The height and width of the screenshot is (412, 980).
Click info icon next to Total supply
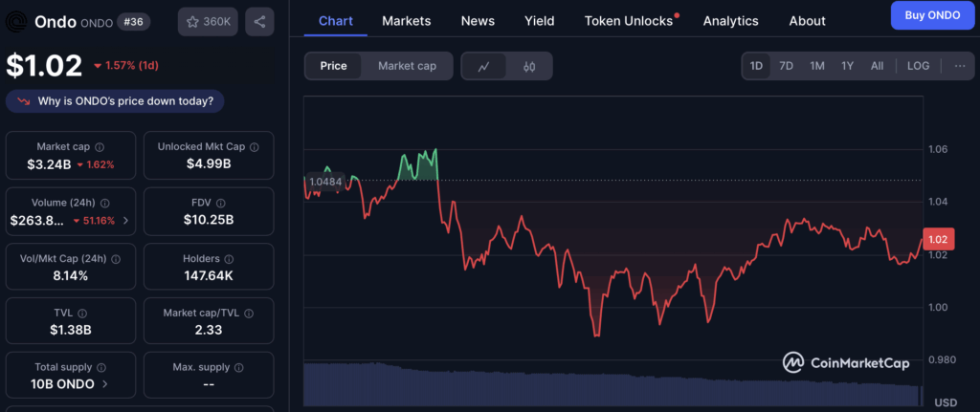coord(101,368)
